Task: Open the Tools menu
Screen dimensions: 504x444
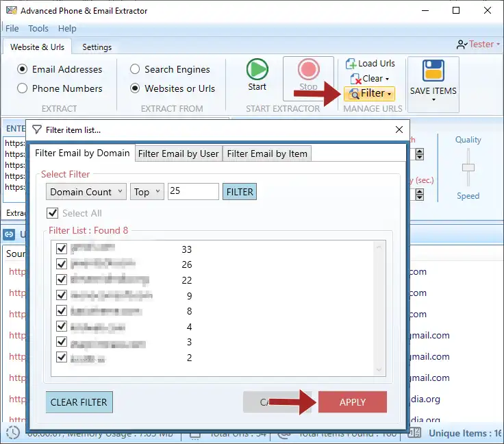Action: [x=38, y=29]
